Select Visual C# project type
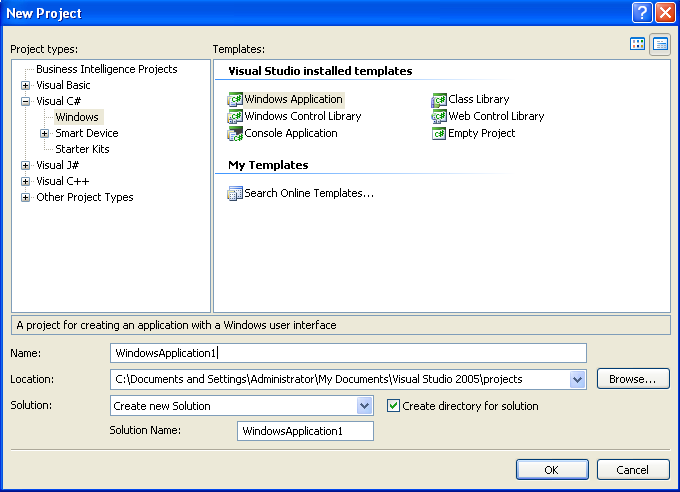The image size is (680, 492). 59,102
